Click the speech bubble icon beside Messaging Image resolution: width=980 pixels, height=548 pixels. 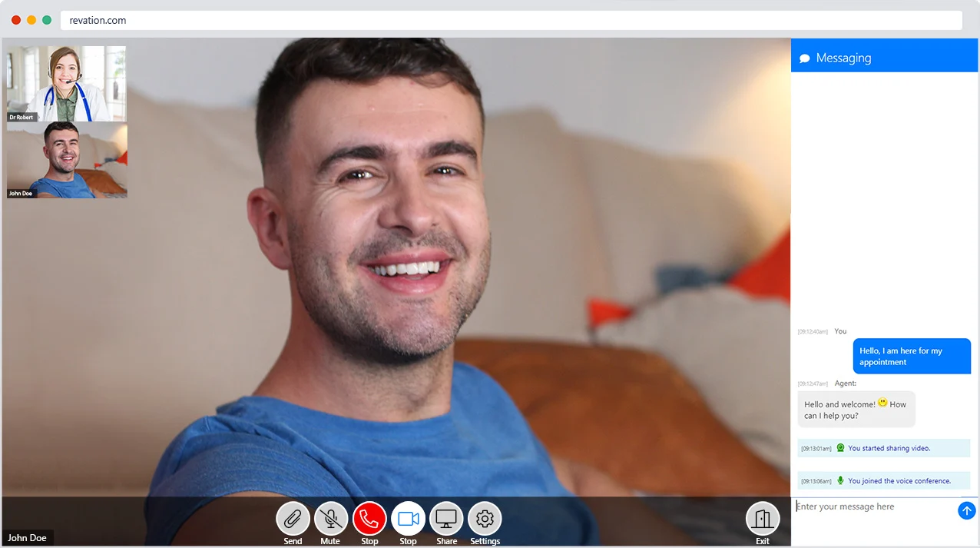[x=804, y=58]
